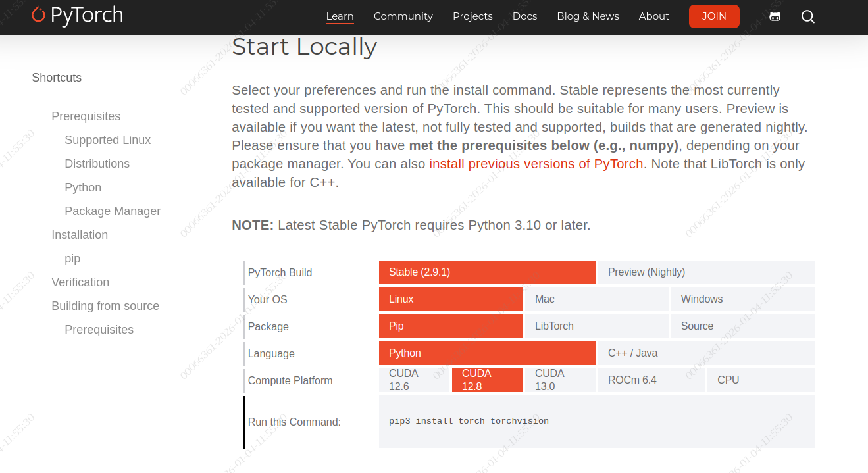
Task: Click the Shortcuts sidebar heading
Action: click(x=57, y=78)
